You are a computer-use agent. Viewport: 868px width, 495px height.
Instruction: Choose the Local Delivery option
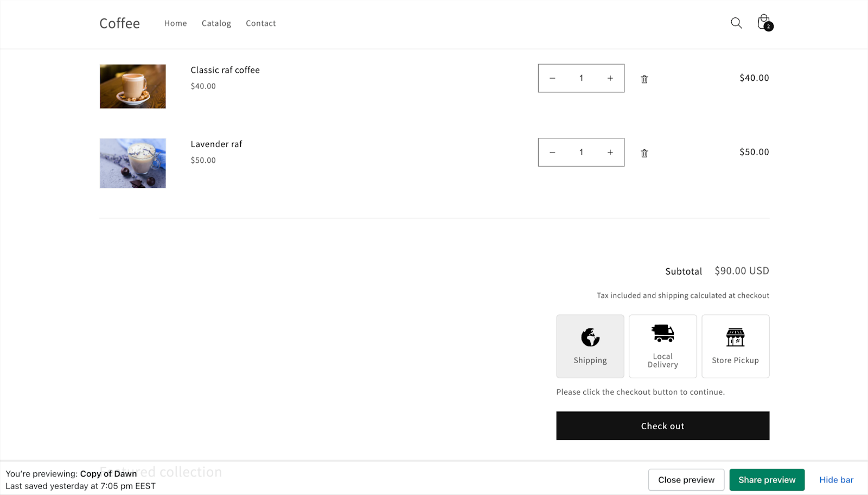tap(662, 346)
